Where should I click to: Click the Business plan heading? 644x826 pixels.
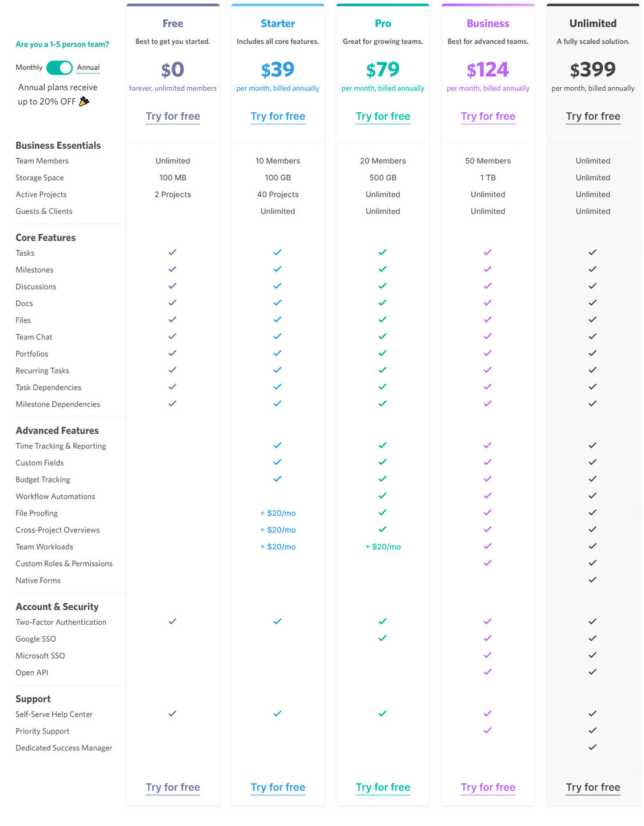point(488,24)
